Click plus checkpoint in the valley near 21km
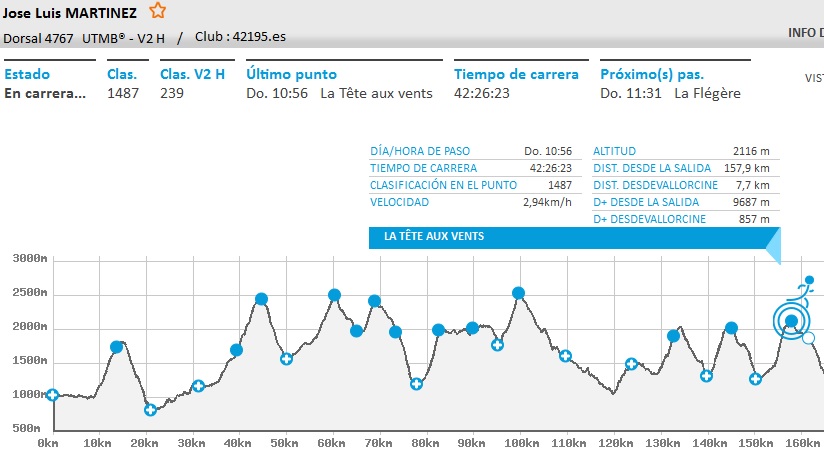824x453 pixels. tap(150, 409)
